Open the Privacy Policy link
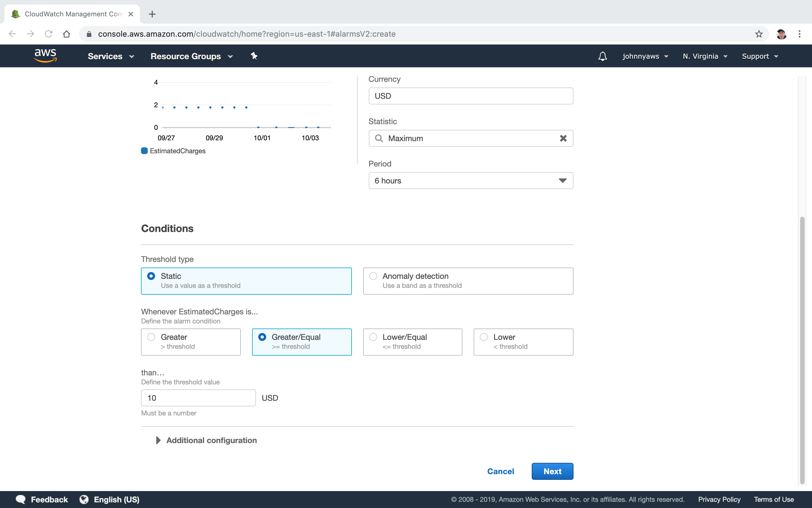Image resolution: width=812 pixels, height=508 pixels. (x=719, y=499)
